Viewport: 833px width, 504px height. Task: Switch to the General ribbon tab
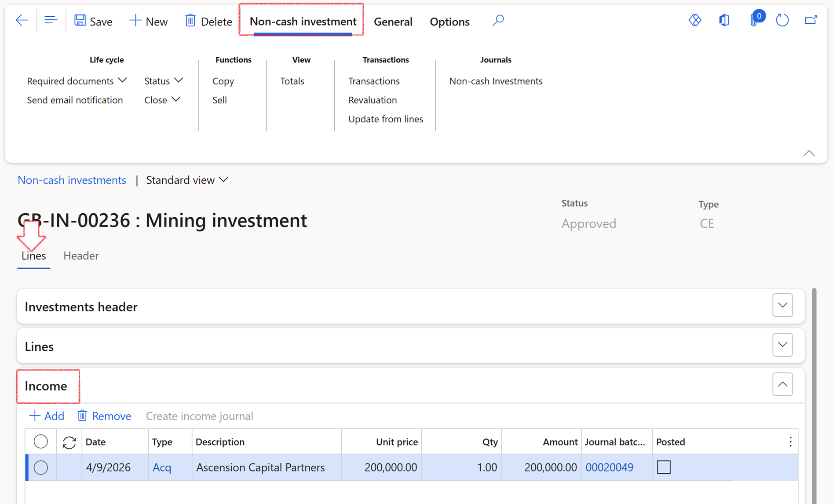tap(393, 22)
